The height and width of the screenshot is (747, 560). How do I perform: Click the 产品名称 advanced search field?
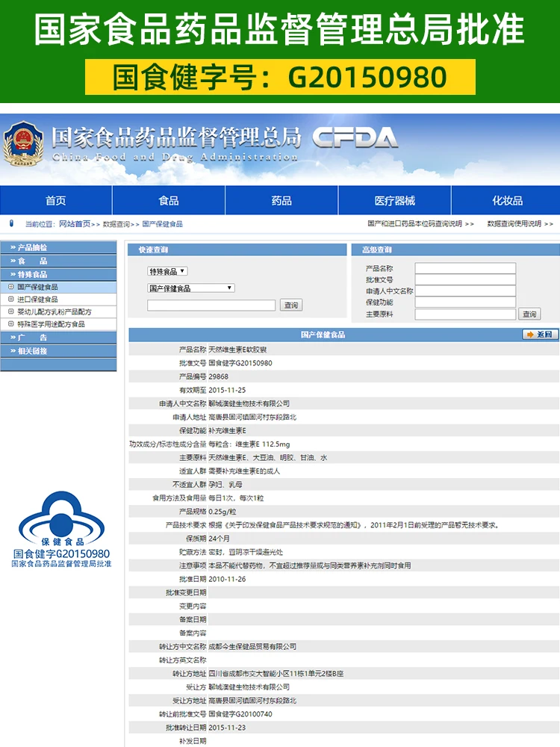pyautogui.click(x=465, y=268)
